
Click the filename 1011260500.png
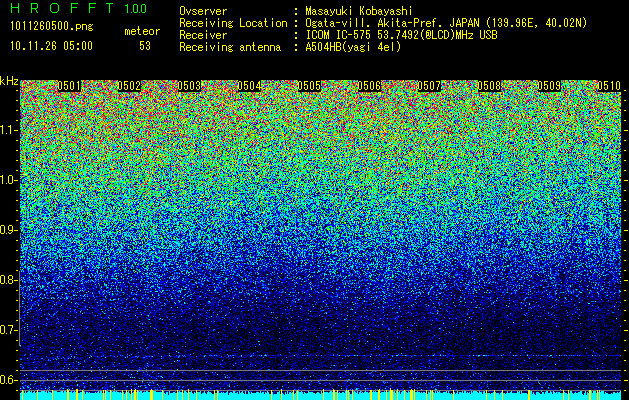coord(52,27)
